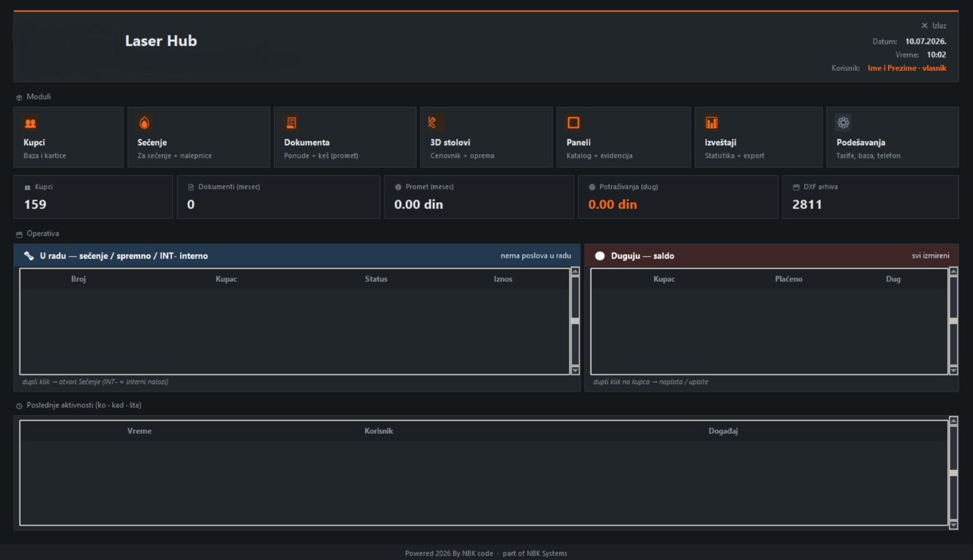The width and height of the screenshot is (973, 560).
Task: Open Izveštaji – Statistika + export tile
Action: (759, 137)
